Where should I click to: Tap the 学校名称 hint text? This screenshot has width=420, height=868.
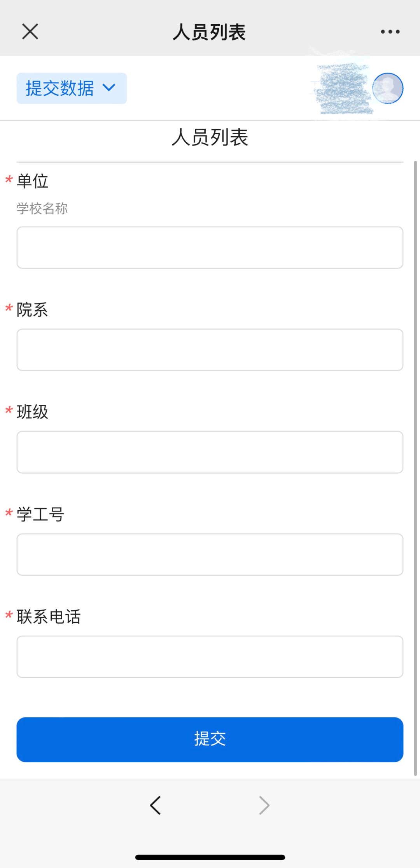tap(42, 209)
